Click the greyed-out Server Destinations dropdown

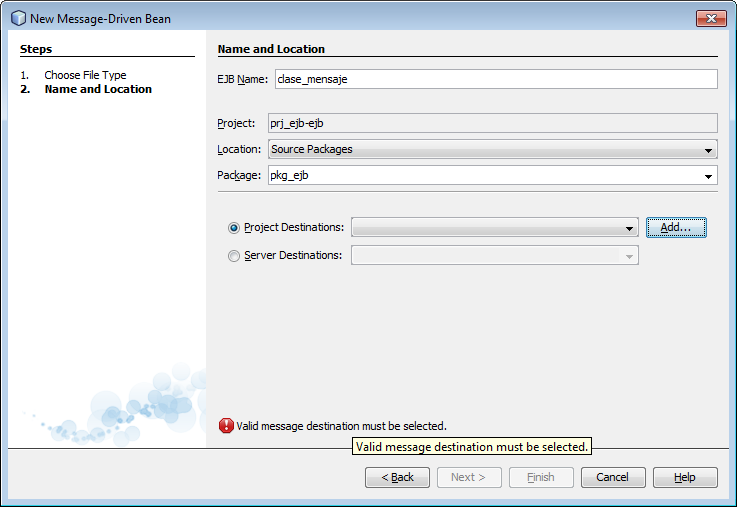click(494, 256)
